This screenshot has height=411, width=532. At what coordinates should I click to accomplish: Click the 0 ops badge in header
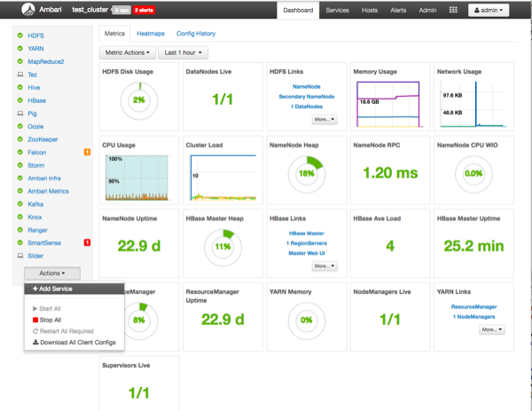(x=121, y=11)
